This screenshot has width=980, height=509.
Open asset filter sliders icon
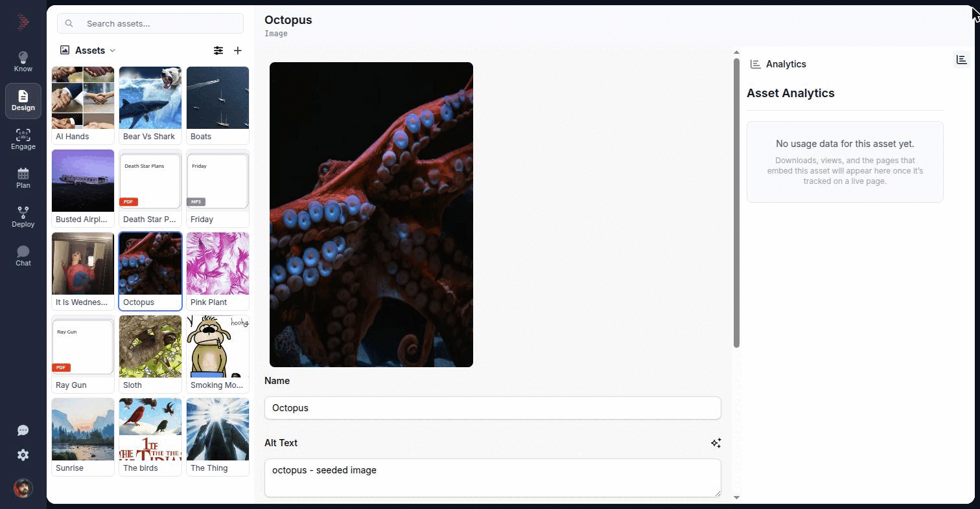tap(218, 51)
